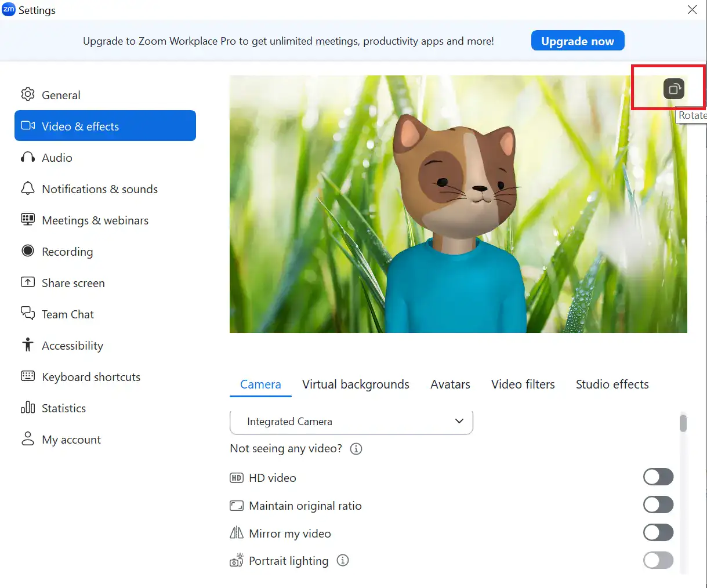Open Notifications & sounds settings
This screenshot has height=588, width=707.
(x=105, y=188)
